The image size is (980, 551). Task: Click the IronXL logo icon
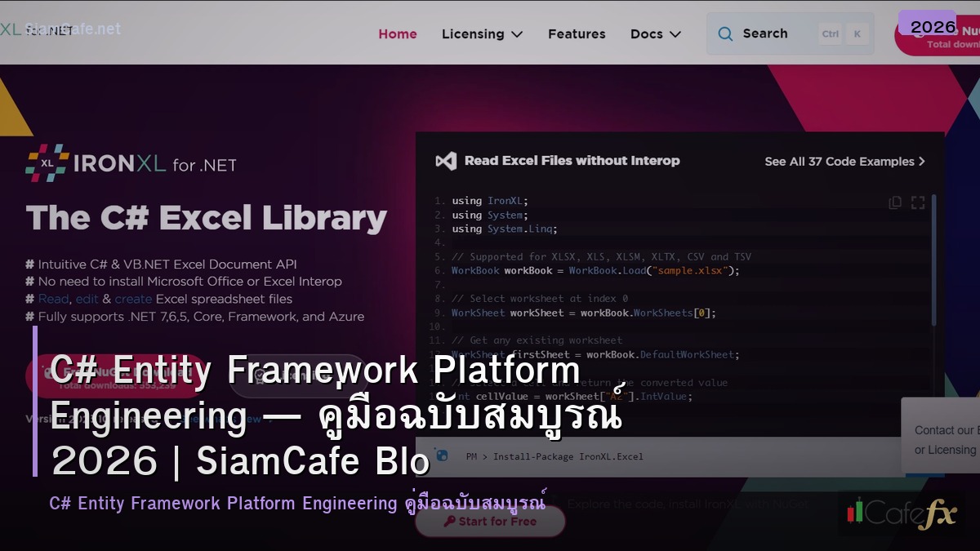(46, 162)
